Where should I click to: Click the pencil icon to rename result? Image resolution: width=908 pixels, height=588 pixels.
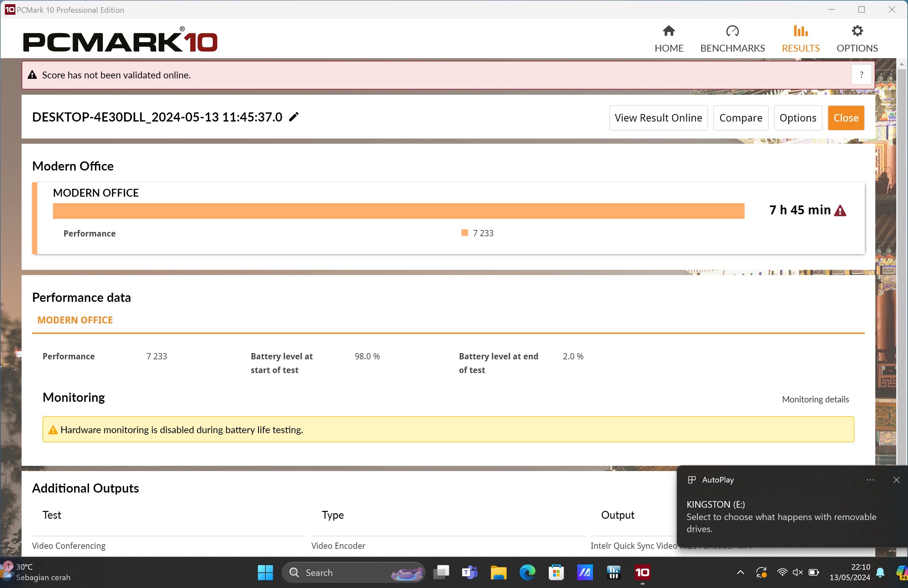coord(294,117)
